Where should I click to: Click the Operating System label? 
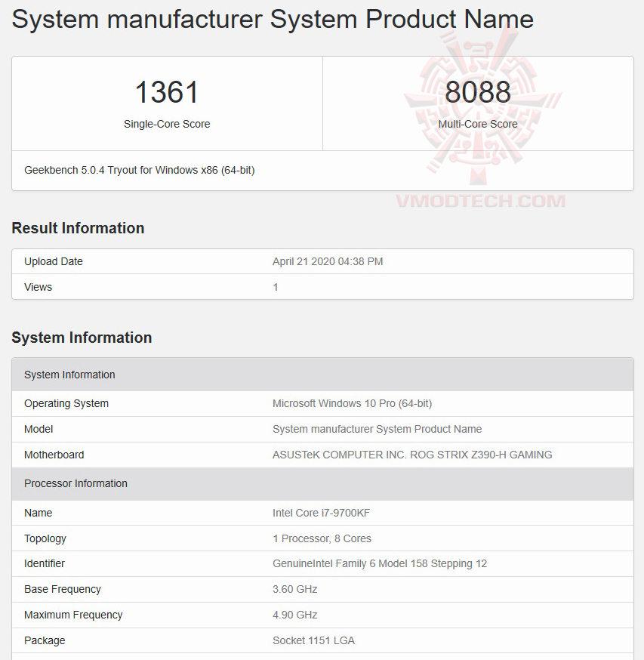pyautogui.click(x=66, y=404)
